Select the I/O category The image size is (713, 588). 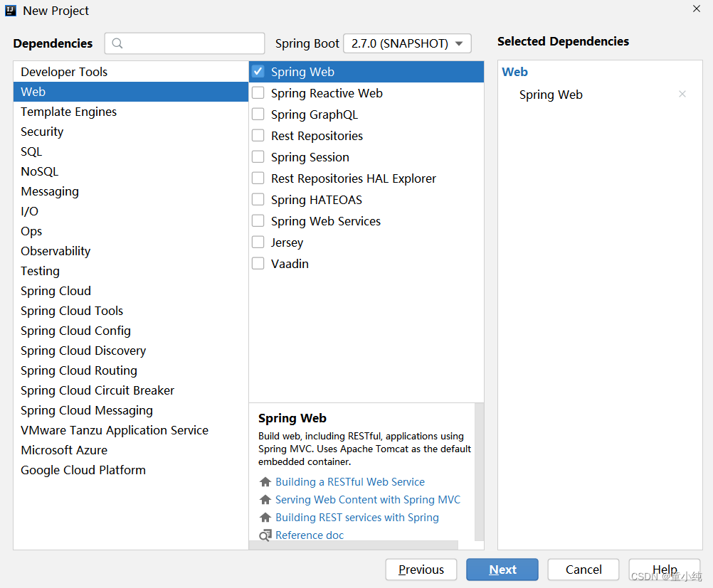(x=131, y=211)
